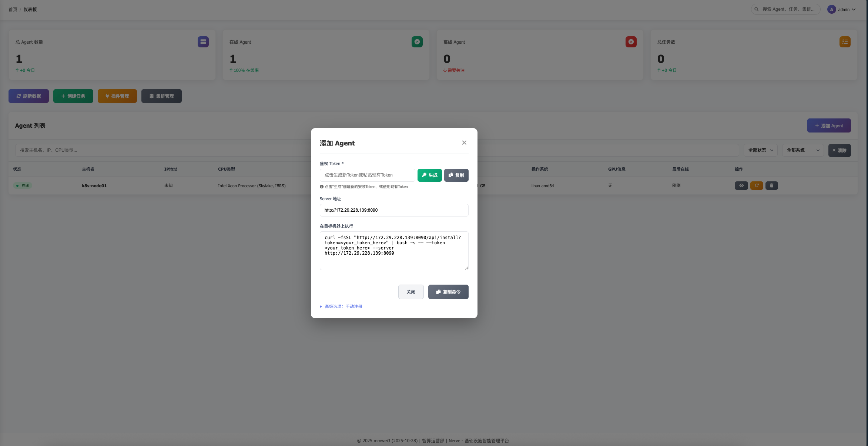Open 插件管理 plugin management
This screenshot has height=446, width=868.
(117, 96)
